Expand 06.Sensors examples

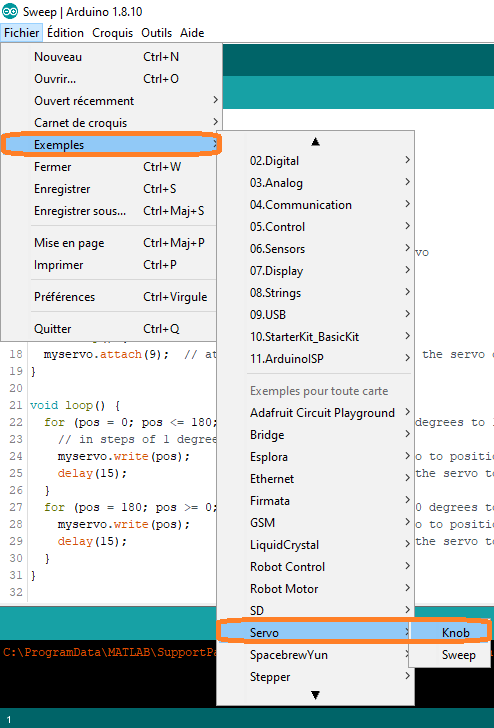click(x=316, y=249)
